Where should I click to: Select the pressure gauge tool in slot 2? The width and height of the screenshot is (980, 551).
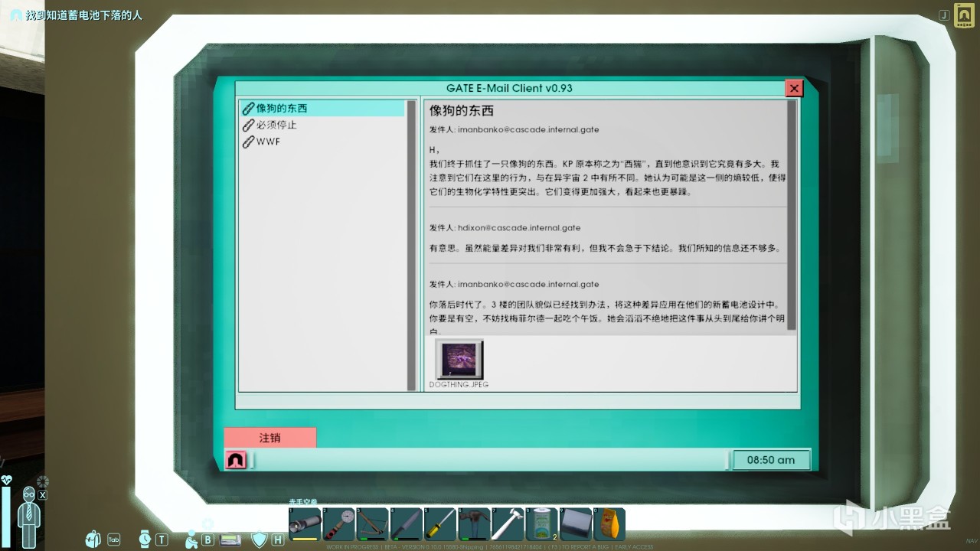point(338,524)
